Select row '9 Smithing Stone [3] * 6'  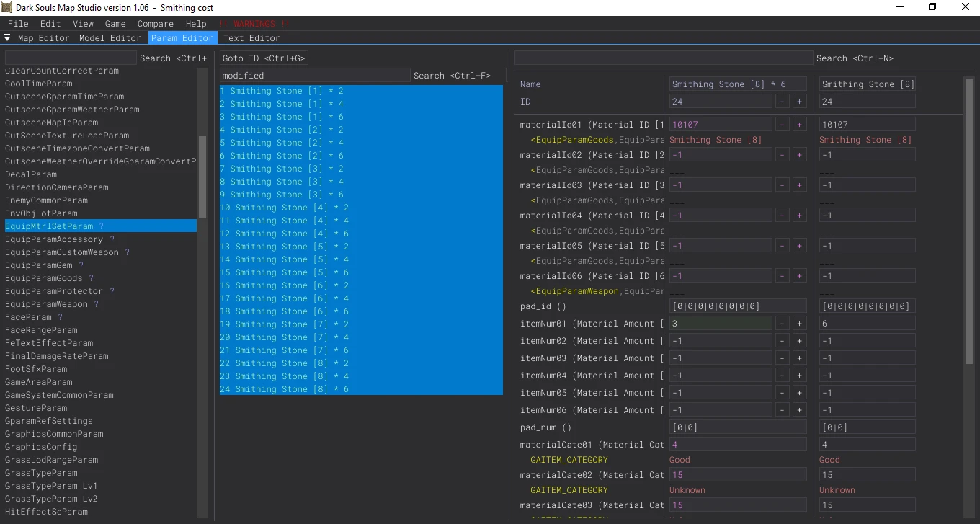tap(361, 195)
